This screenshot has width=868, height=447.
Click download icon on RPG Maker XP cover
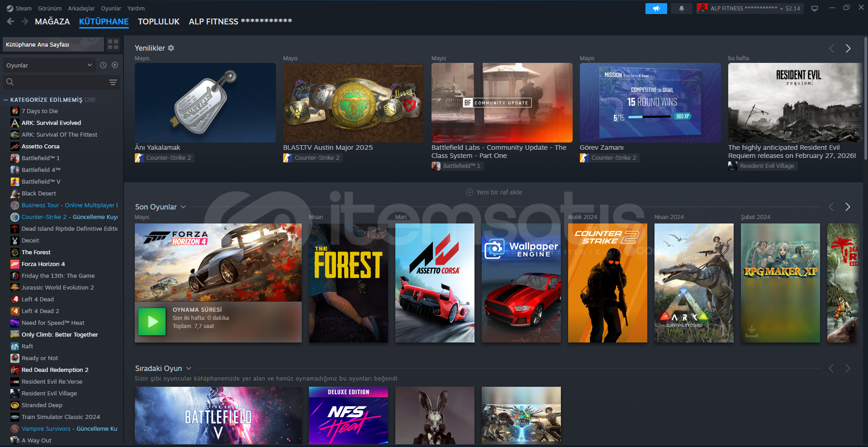pyautogui.click(x=751, y=331)
